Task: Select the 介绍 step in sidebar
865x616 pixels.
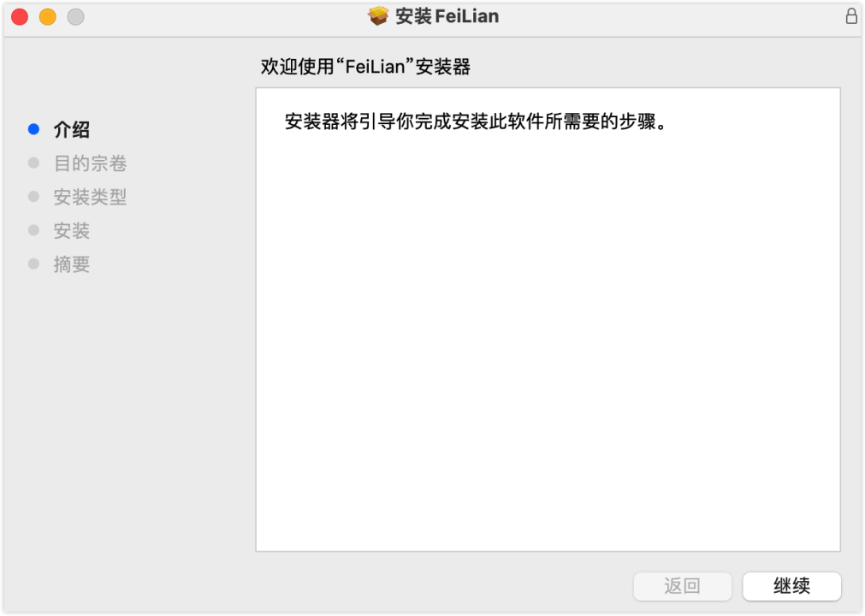Action: [71, 129]
